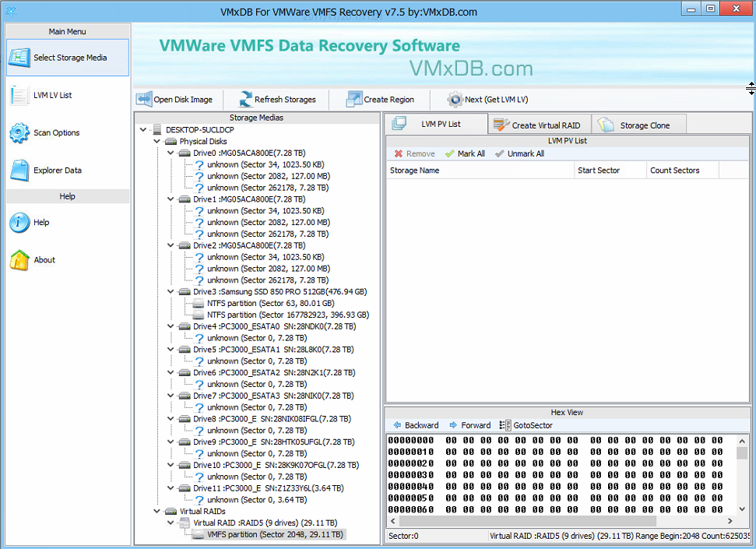
Task: Click Hex View scroll up arrow
Action: pos(741,441)
